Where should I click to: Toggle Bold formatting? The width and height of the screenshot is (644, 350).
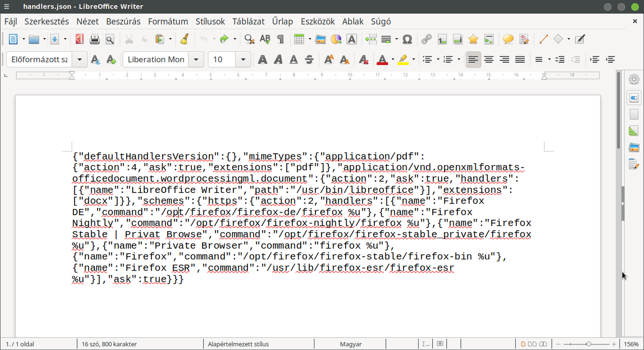coord(262,59)
